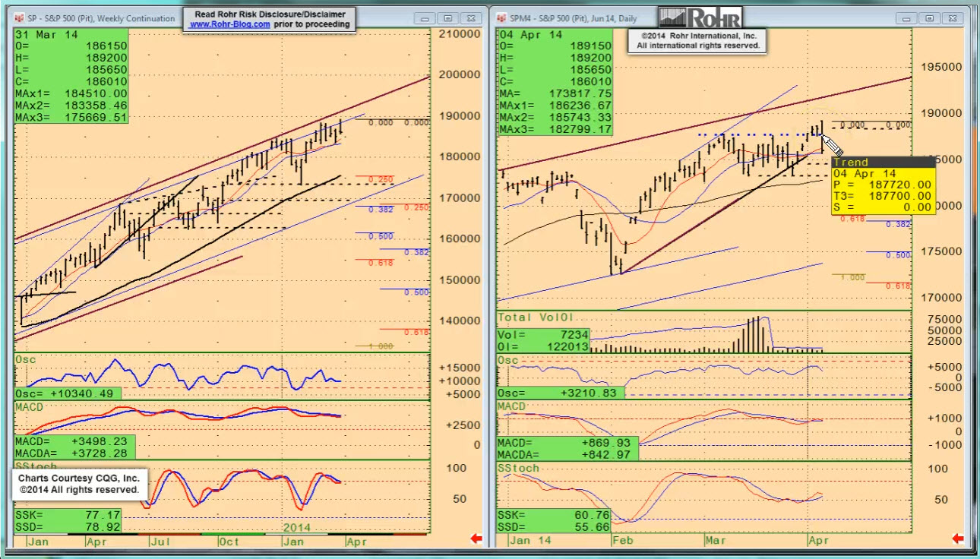Click the SStoch study label in the daily chart
980x559 pixels.
point(518,468)
